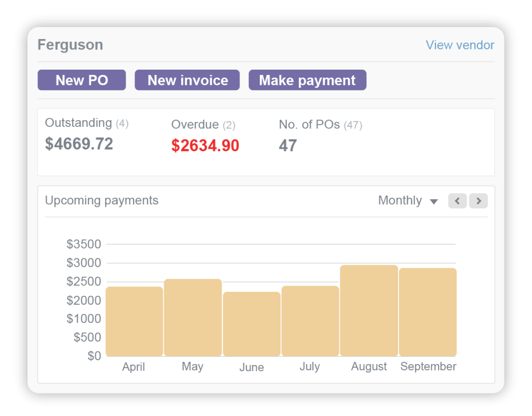
Task: Expand the Monthly frequency dropdown
Action: pyautogui.click(x=408, y=201)
